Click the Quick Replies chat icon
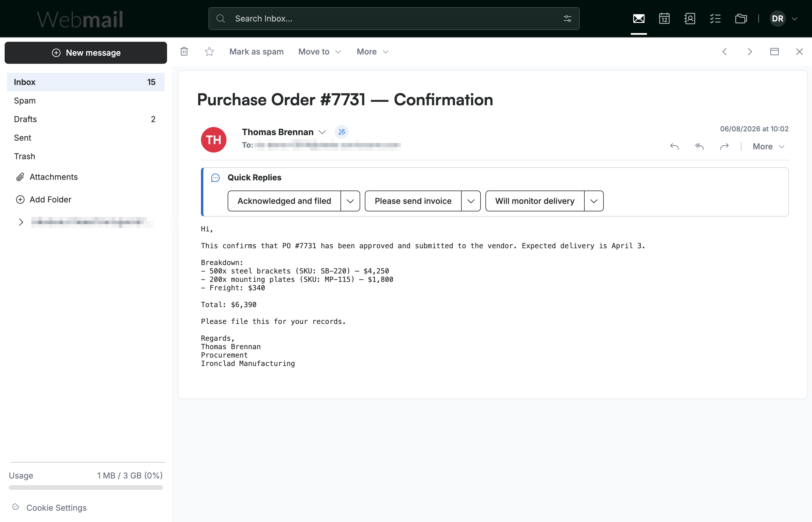 pos(215,177)
